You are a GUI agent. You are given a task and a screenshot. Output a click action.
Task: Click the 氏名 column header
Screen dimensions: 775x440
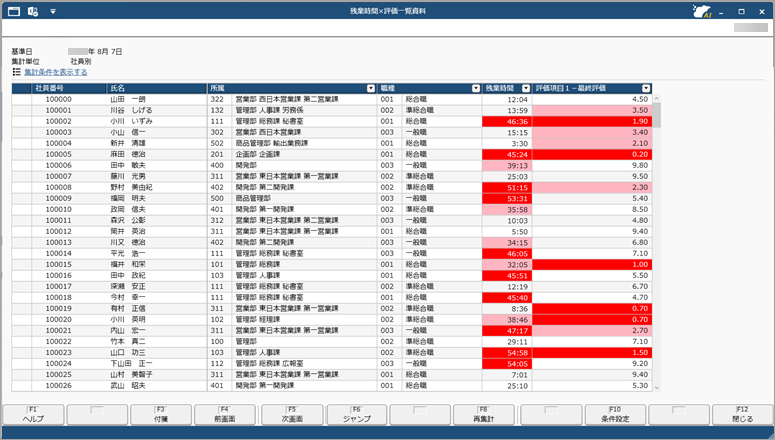tap(157, 88)
